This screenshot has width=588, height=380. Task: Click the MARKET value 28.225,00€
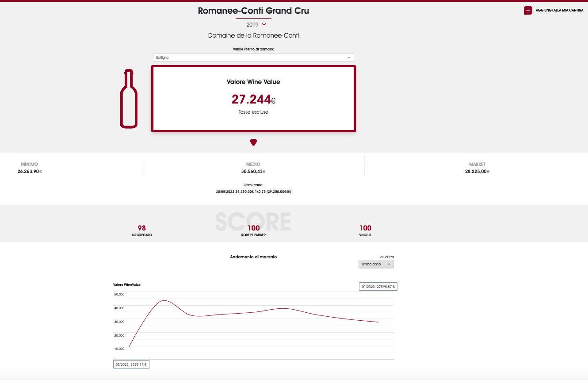(x=477, y=171)
